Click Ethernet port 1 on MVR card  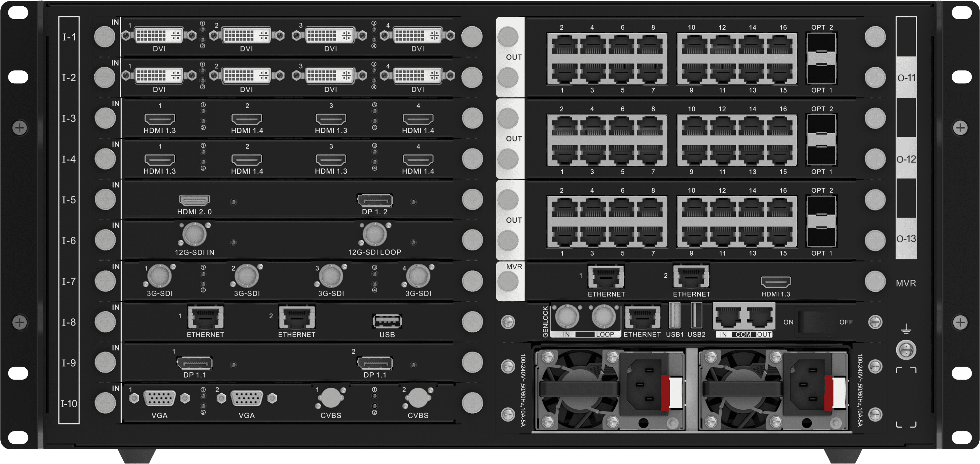point(606,277)
